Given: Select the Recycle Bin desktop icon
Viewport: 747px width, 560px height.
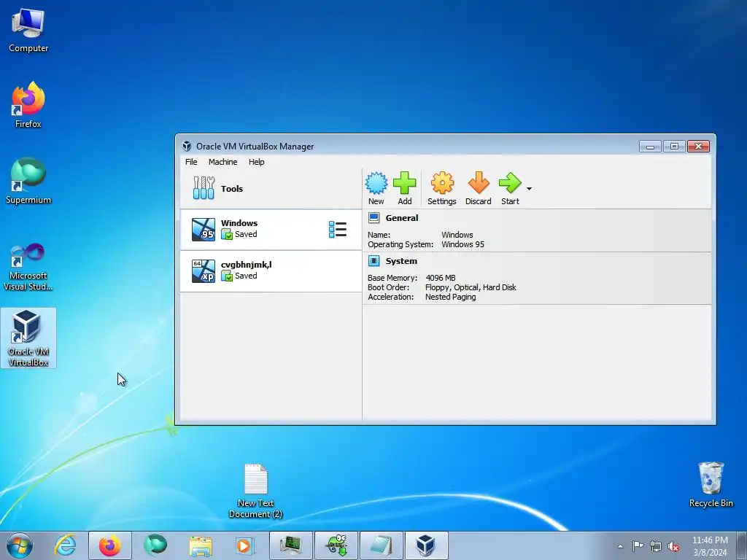Looking at the screenshot, I should pos(711,485).
